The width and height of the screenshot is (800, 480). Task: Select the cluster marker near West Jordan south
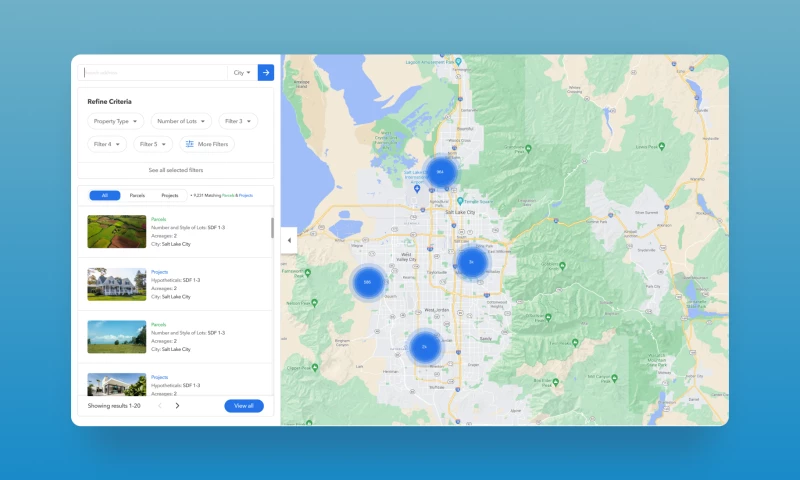click(x=425, y=347)
